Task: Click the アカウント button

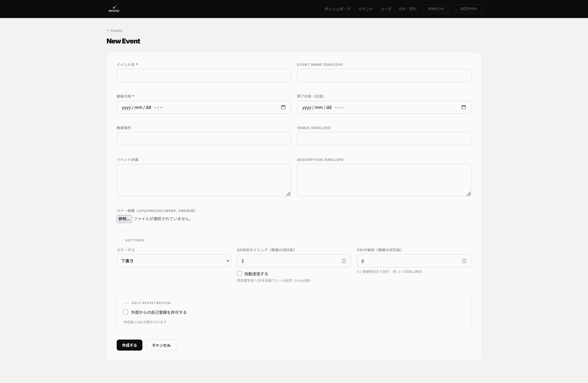Action: (436, 9)
